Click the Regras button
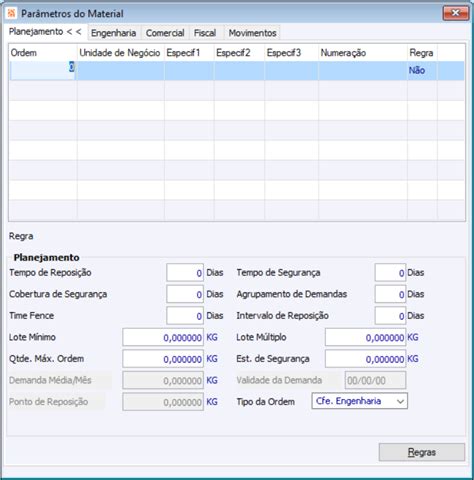This screenshot has width=474, height=480. tap(422, 452)
